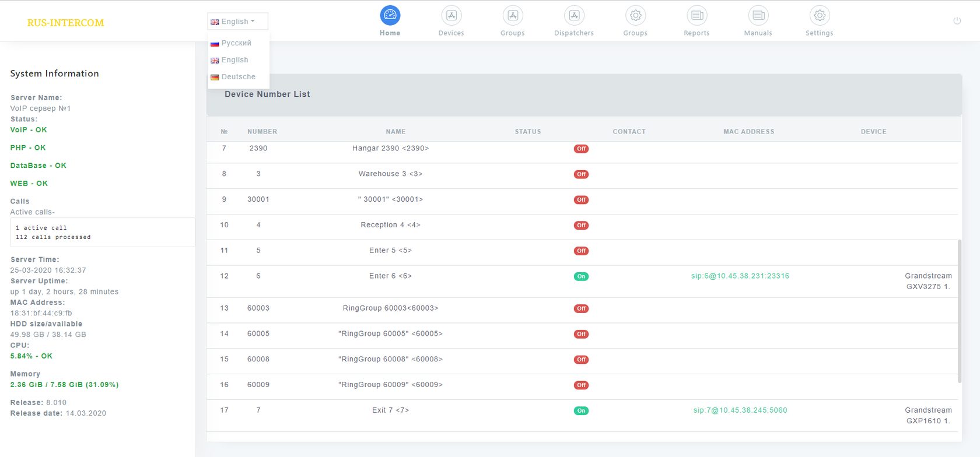Select the name '"RingGroup 60009" <60009>'
The height and width of the screenshot is (457, 980).
point(390,385)
